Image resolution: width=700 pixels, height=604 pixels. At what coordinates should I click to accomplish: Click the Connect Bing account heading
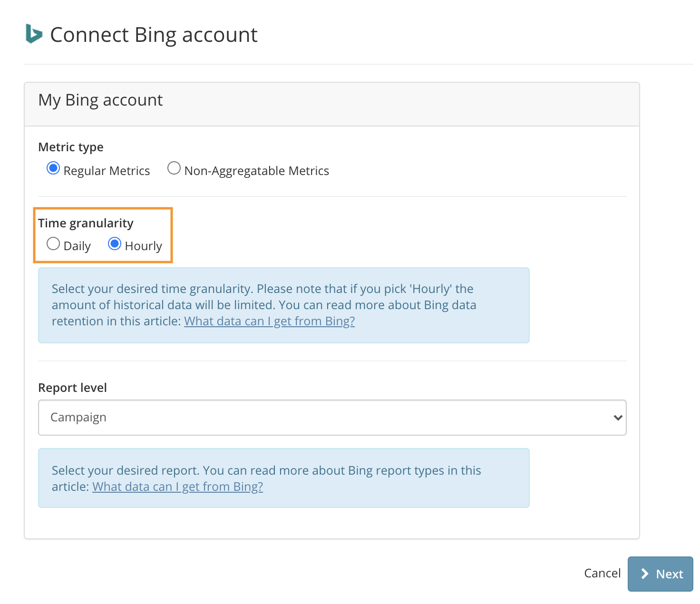click(x=154, y=35)
